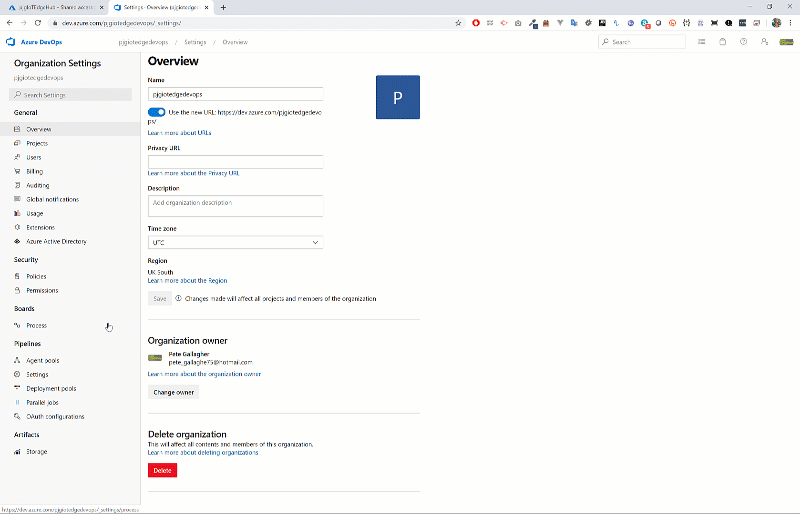
Task: Click the Save button
Action: coord(160,299)
